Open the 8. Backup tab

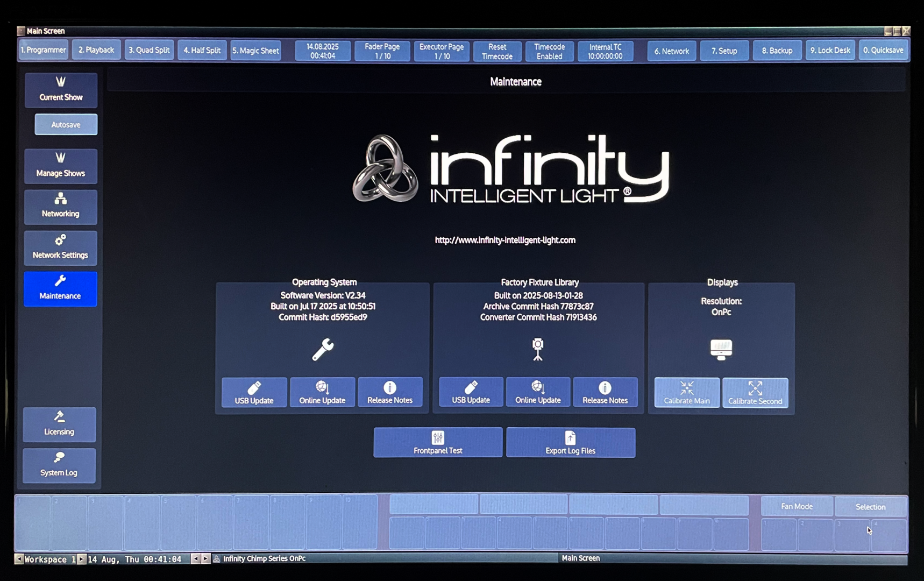pos(777,51)
